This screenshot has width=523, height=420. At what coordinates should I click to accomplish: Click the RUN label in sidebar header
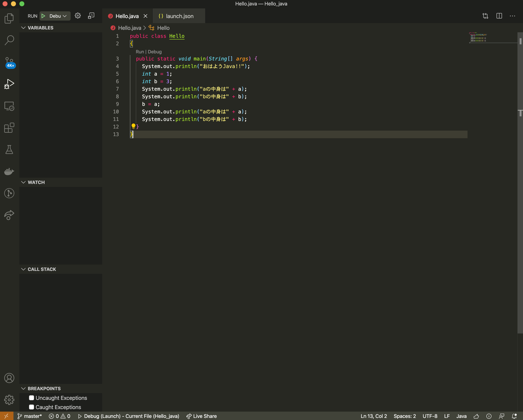[33, 16]
